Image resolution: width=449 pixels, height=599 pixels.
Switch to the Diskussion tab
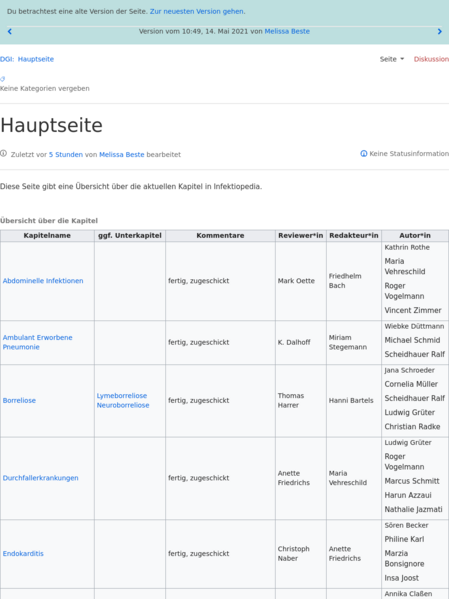click(431, 59)
